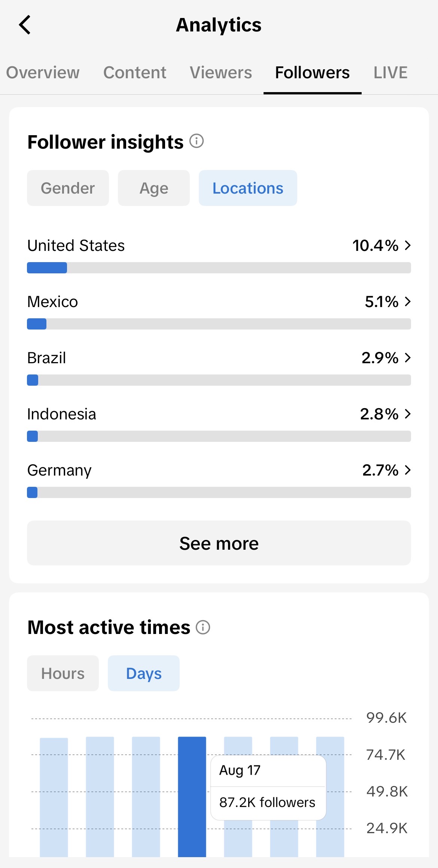Expand Brazil location chevron
The width and height of the screenshot is (438, 868).
(x=408, y=358)
